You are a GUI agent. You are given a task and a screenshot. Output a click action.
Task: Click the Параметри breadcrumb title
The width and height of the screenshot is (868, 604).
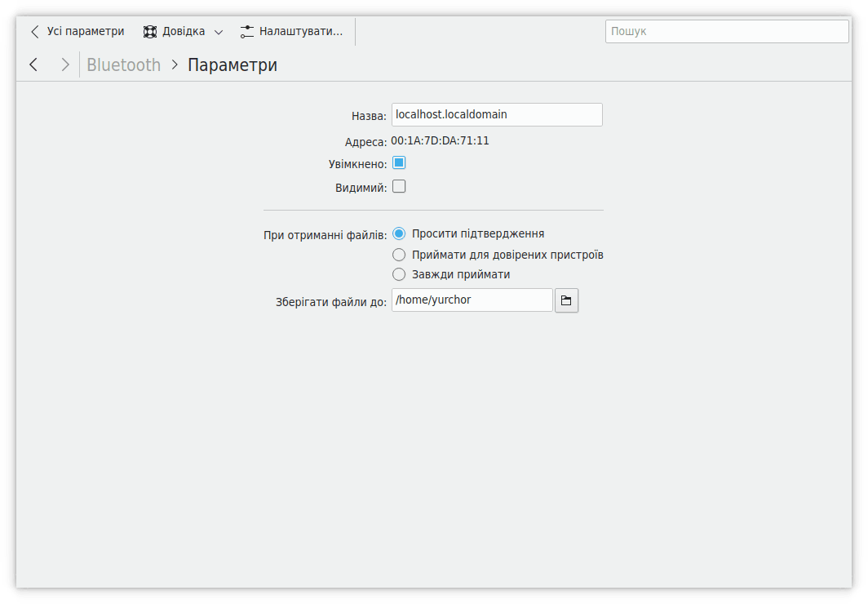point(232,65)
